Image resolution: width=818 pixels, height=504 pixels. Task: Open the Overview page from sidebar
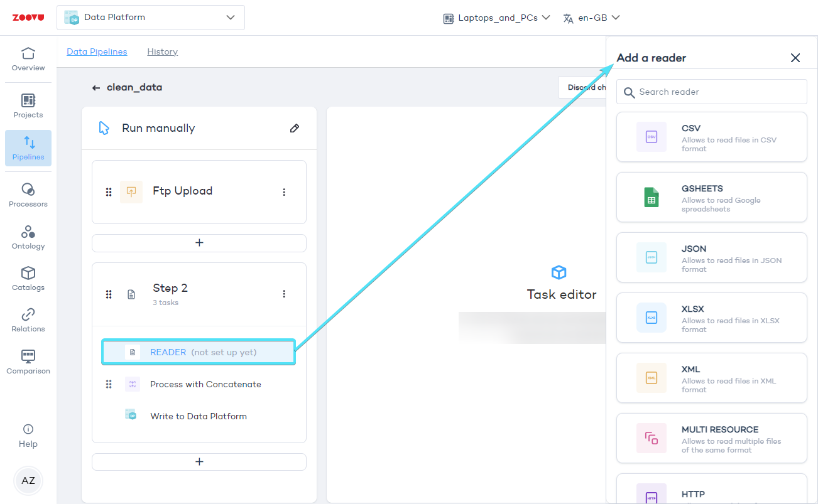pos(28,59)
